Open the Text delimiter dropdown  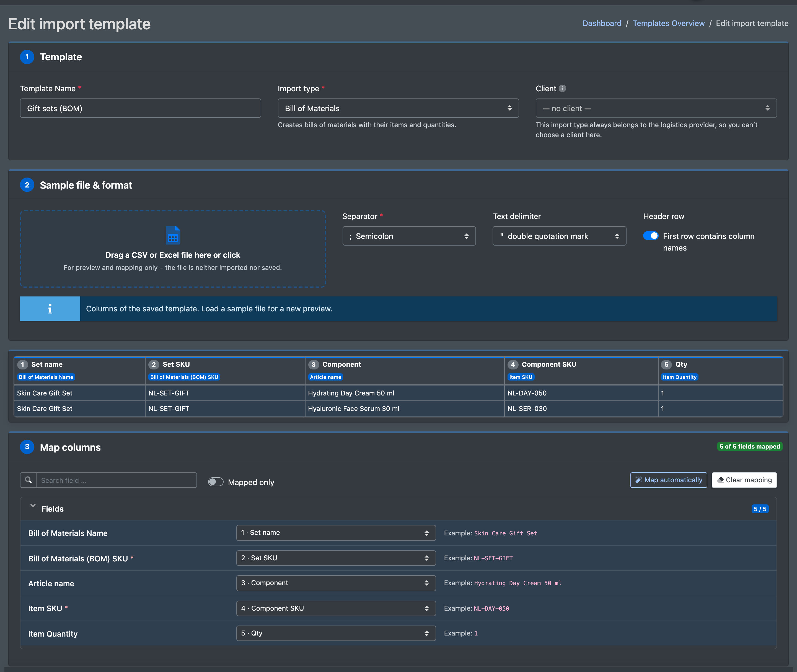[559, 236]
